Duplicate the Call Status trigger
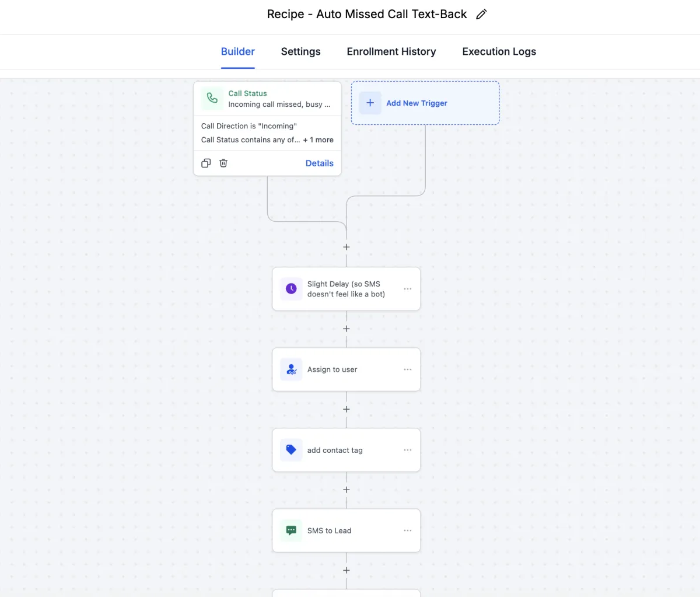 tap(206, 163)
